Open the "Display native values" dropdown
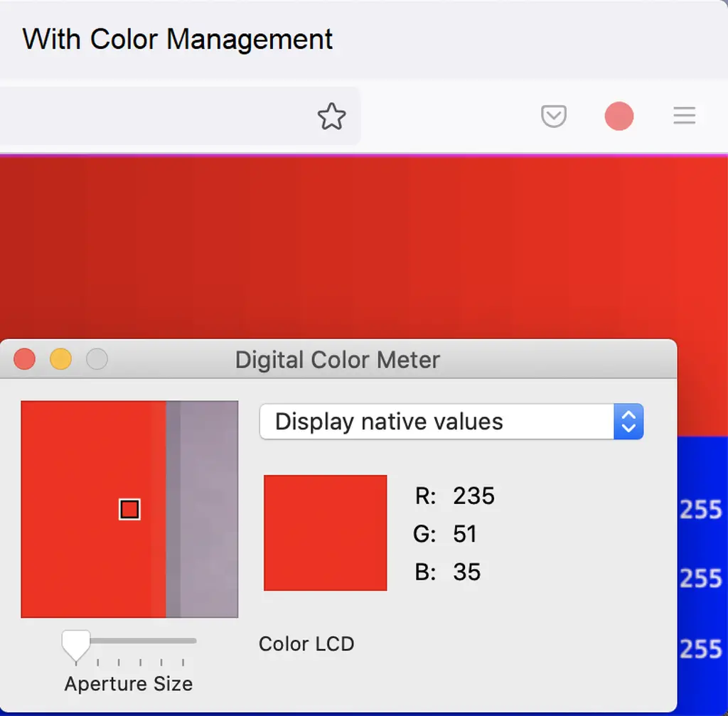Viewport: 728px width, 716px height. (x=451, y=422)
